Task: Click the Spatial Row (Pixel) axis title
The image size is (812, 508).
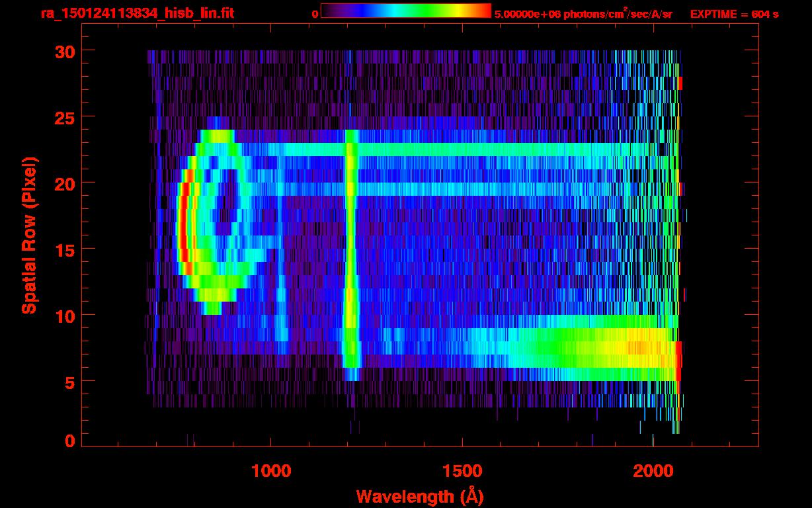Action: [29, 235]
